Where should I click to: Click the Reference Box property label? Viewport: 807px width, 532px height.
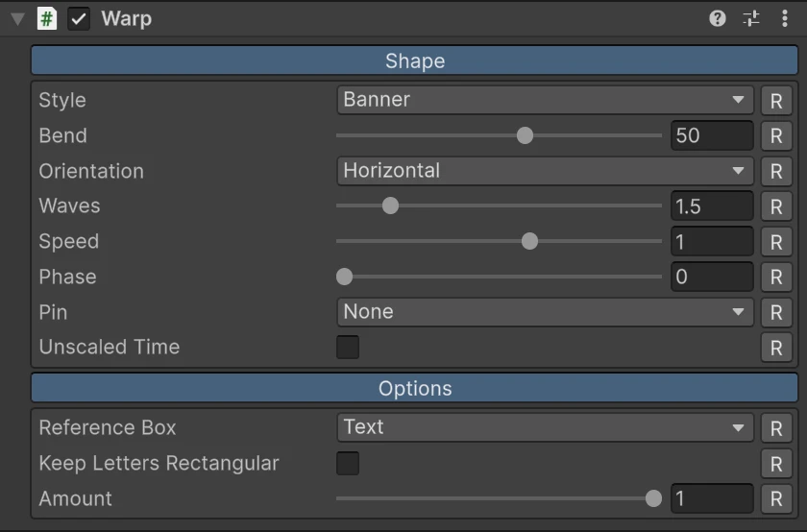click(x=108, y=427)
